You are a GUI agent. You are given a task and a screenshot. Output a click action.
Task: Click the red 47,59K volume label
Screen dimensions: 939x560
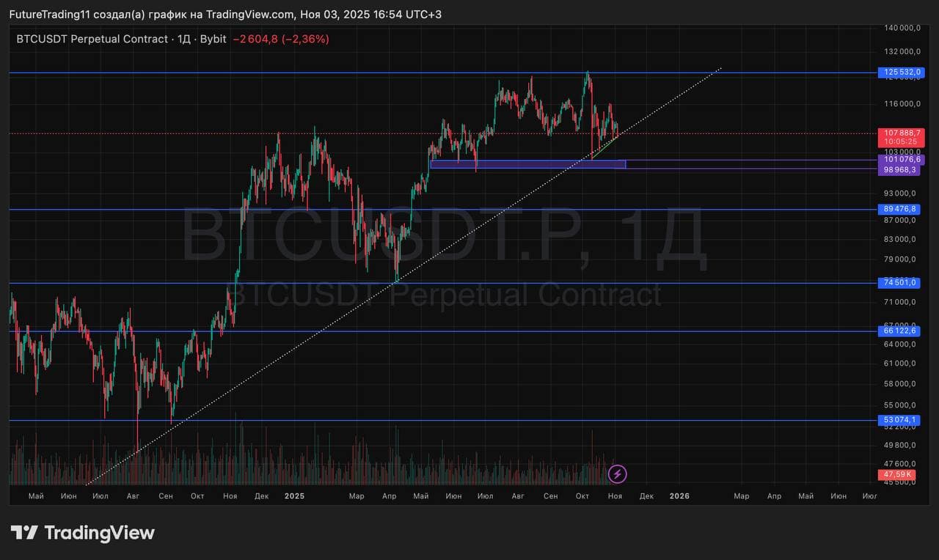pyautogui.click(x=896, y=476)
